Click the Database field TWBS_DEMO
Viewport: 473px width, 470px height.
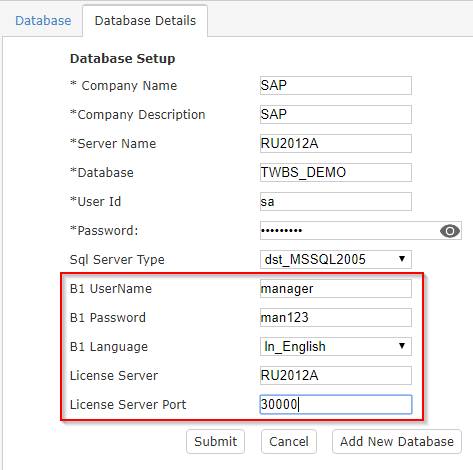336,173
